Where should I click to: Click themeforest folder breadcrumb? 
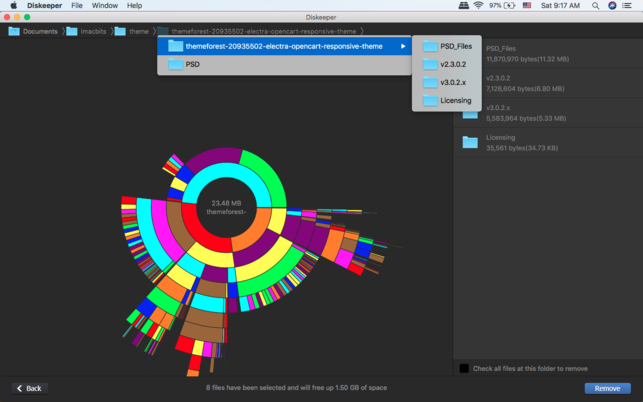tap(264, 31)
